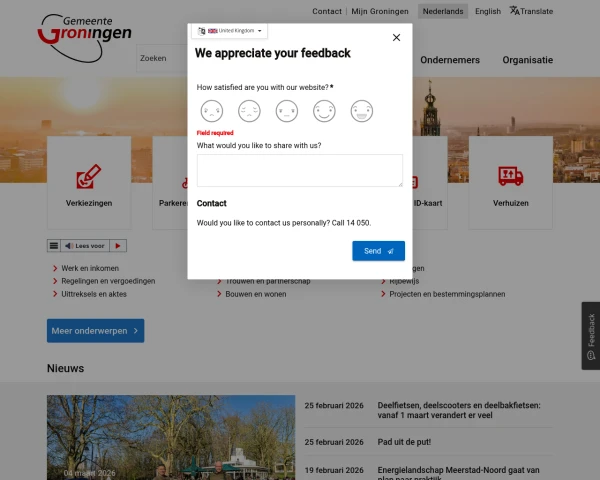The image size is (600, 480).
Task: Play the Lees voor read-aloud audio
Action: coord(118,246)
